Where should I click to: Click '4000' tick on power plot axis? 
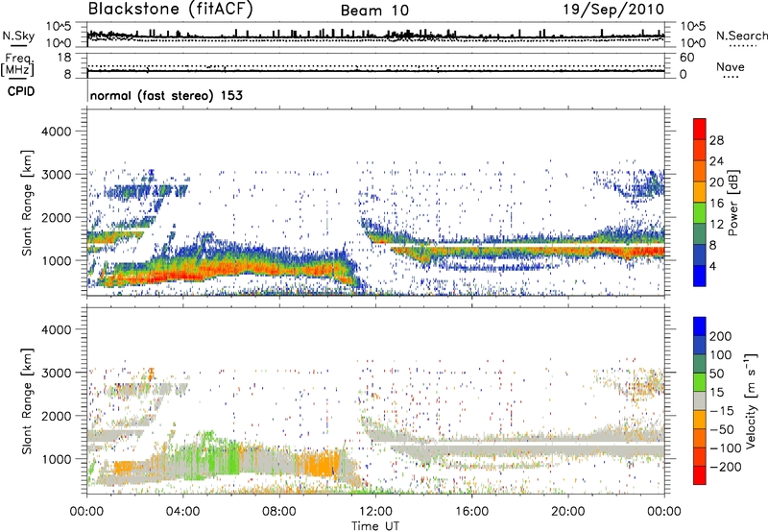(x=56, y=132)
